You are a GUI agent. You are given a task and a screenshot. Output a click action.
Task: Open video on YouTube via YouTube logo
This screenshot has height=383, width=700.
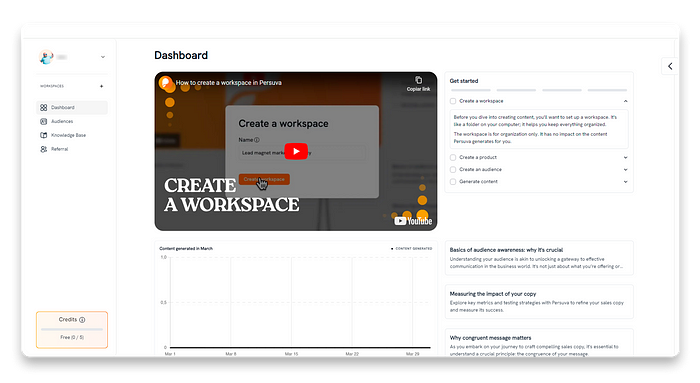[413, 221]
